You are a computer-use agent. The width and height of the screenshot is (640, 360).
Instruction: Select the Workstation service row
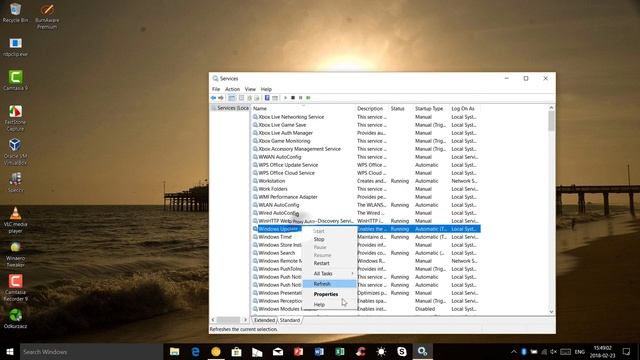[366, 181]
